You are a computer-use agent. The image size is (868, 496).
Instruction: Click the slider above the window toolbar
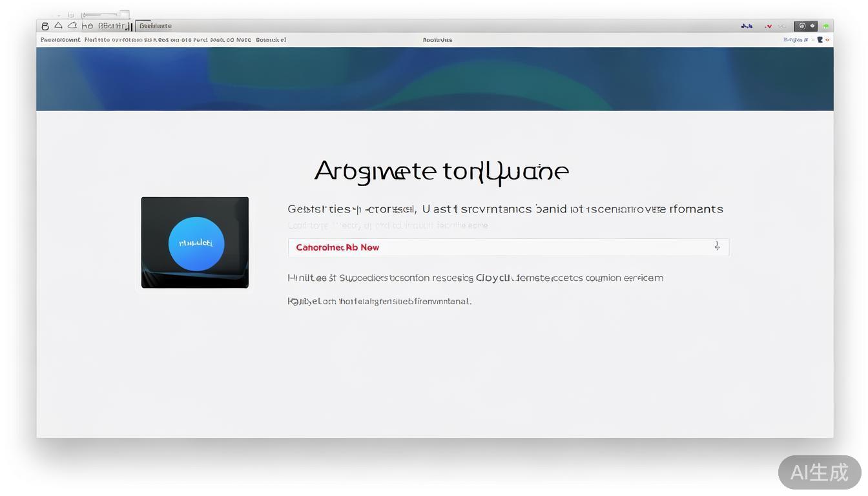(x=100, y=14)
